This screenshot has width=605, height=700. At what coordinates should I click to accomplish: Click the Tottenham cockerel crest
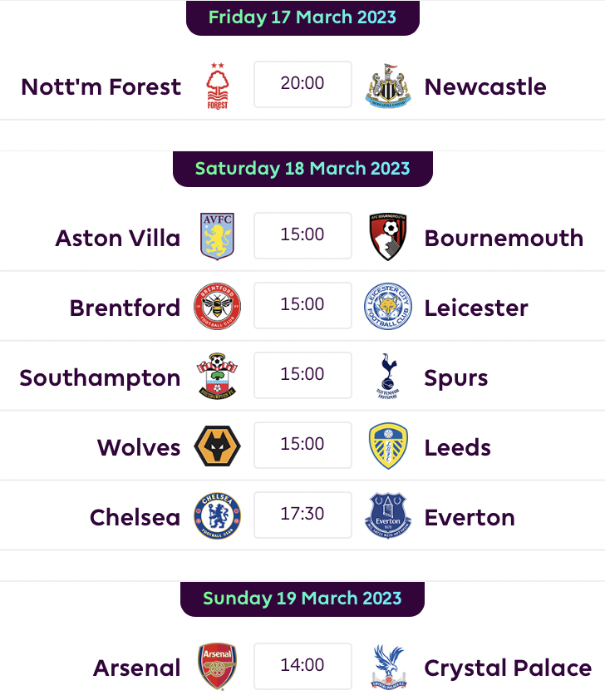coord(388,376)
